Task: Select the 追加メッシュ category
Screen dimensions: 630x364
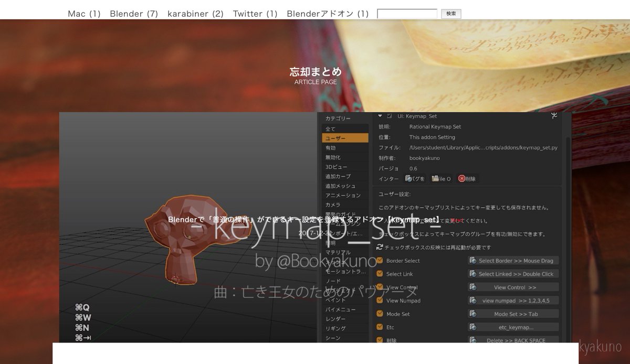Action: (x=345, y=186)
